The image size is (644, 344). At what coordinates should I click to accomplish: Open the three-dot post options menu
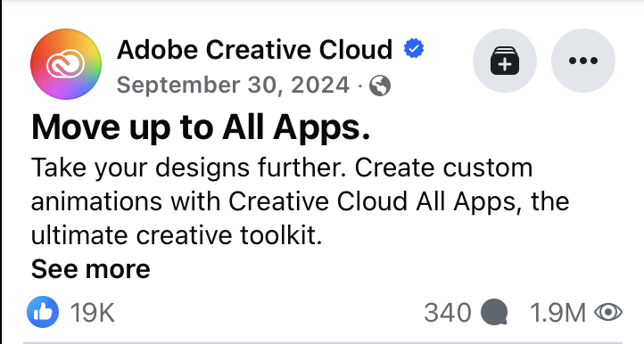tap(583, 61)
